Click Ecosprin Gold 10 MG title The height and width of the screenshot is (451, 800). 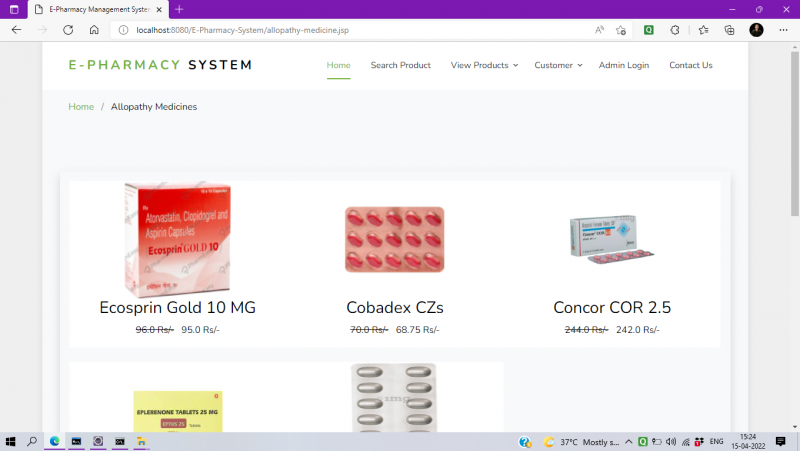coord(178,308)
